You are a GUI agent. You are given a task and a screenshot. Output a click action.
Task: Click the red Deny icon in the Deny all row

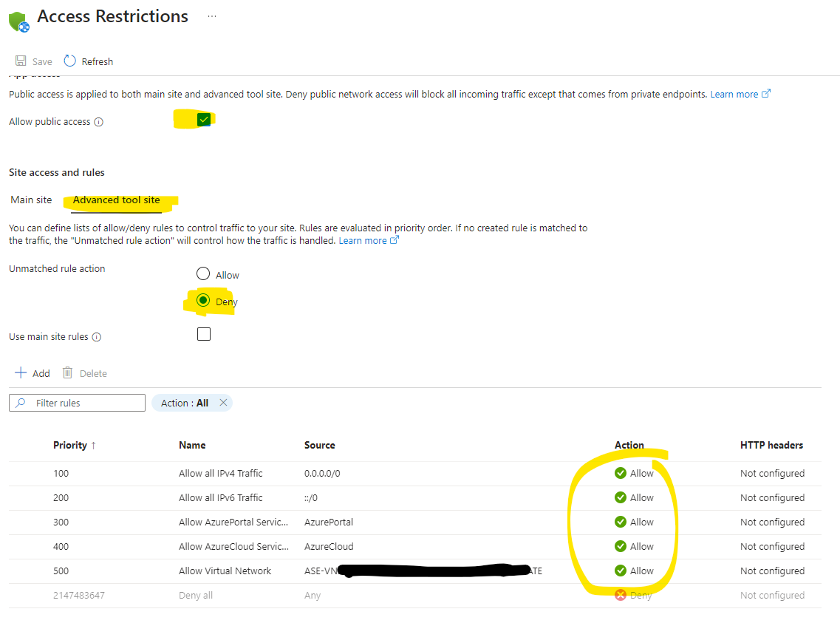coord(621,595)
